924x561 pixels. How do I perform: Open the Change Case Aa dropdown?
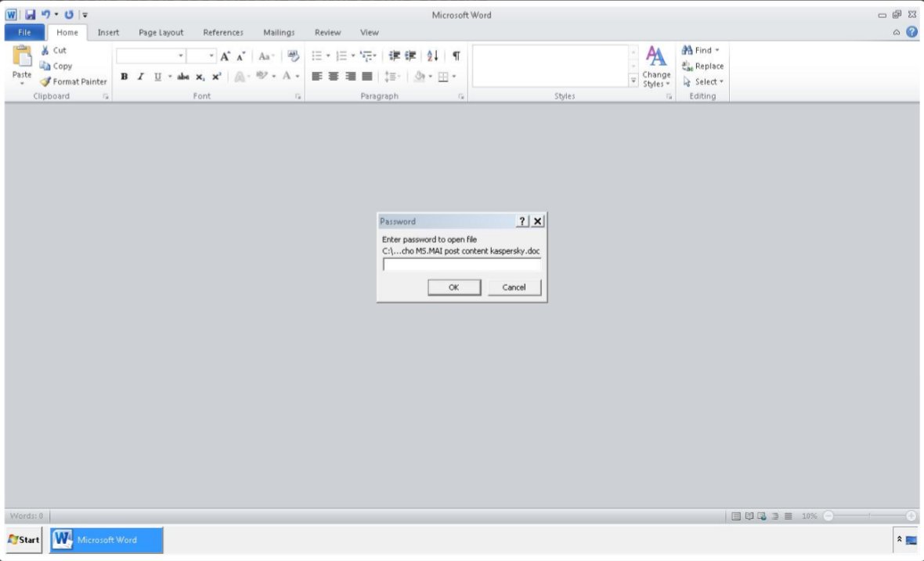265,56
